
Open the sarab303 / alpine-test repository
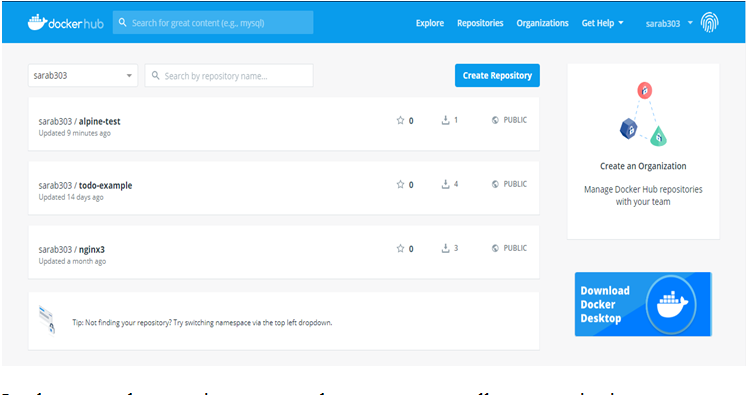(79, 121)
